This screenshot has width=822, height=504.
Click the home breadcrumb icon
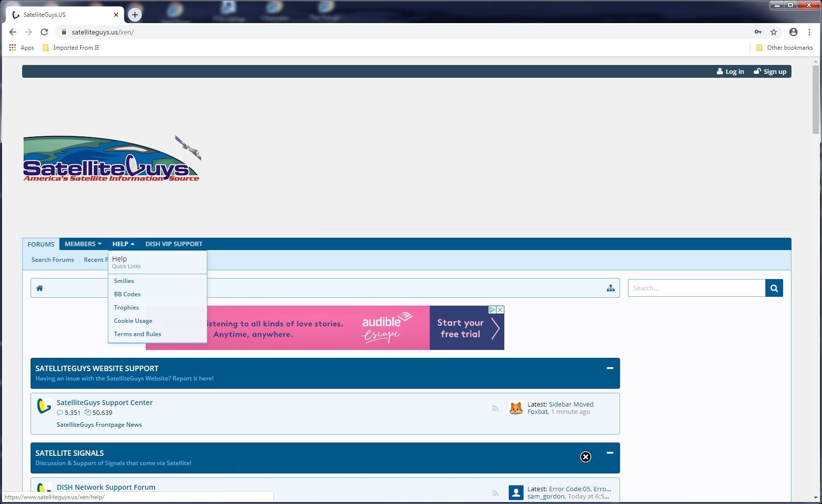tap(40, 288)
